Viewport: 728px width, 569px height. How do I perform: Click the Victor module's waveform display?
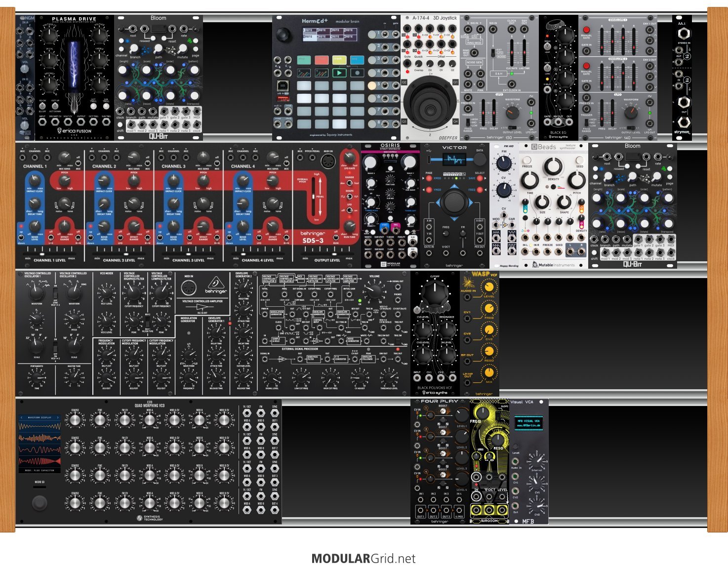(454, 160)
